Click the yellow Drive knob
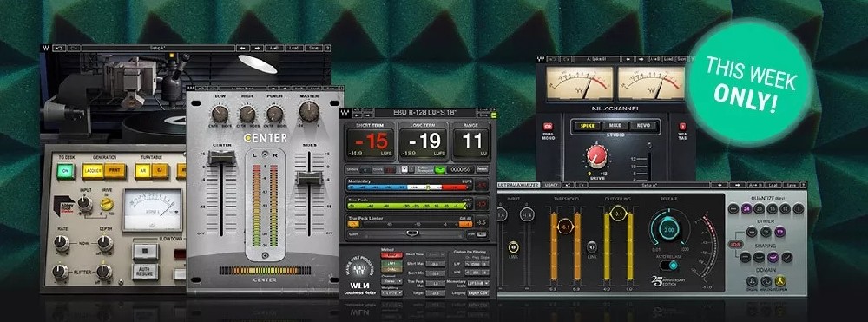868x322 pixels. point(108,204)
